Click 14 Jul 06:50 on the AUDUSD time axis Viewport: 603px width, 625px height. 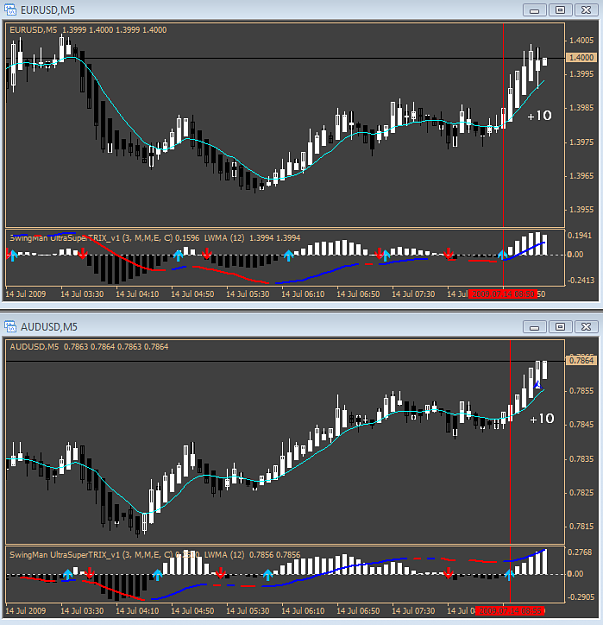point(358,611)
